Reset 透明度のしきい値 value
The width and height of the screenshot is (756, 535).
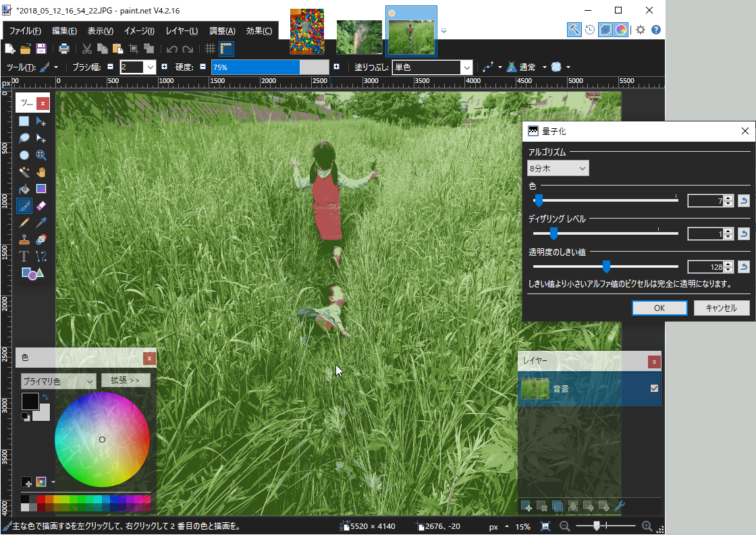[743, 266]
